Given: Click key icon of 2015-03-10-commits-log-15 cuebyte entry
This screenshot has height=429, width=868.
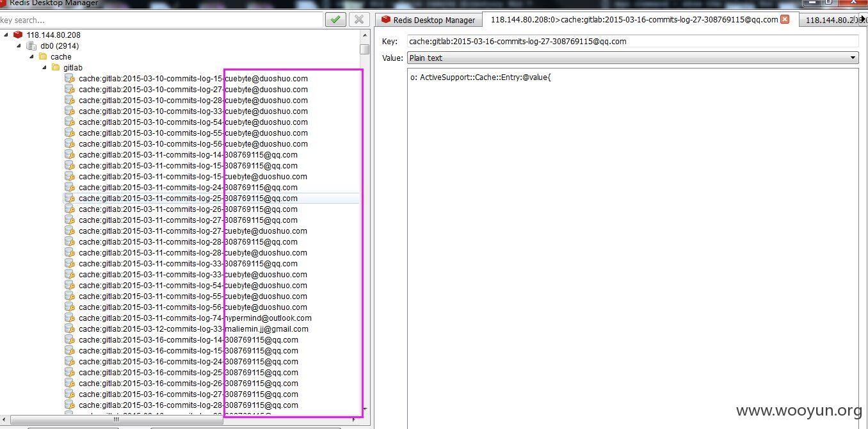Looking at the screenshot, I should [x=70, y=78].
